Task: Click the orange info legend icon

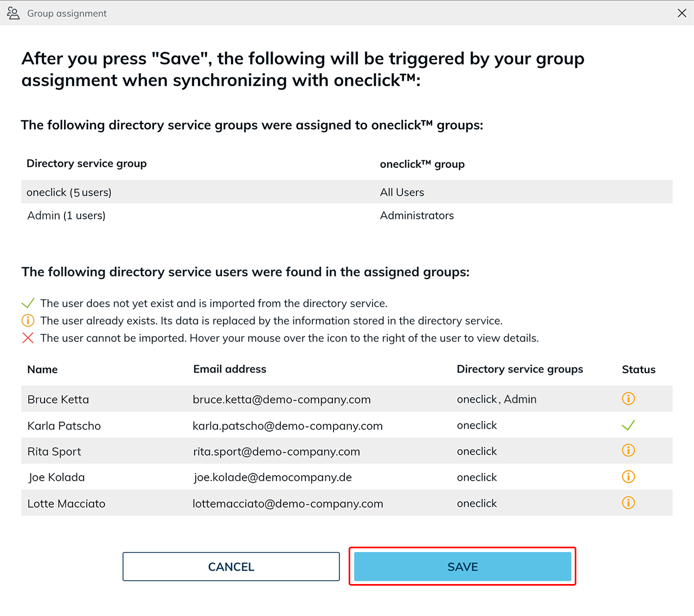Action: (x=28, y=321)
